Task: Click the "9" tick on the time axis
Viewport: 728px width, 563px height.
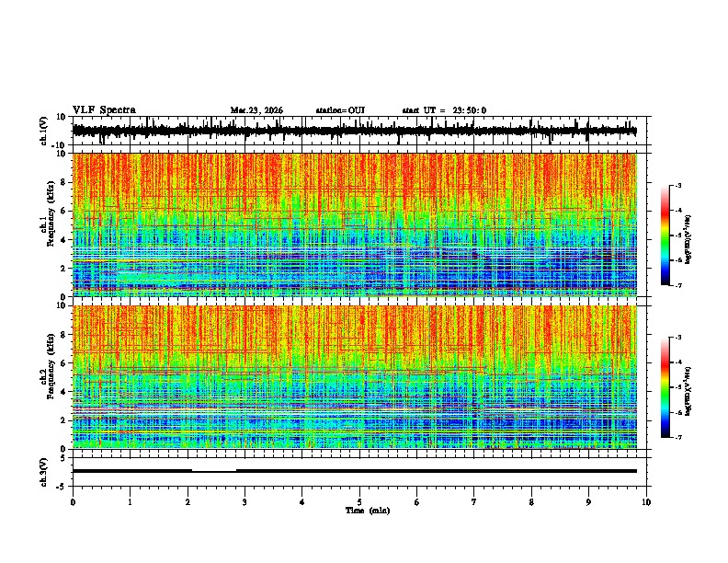Action: [x=588, y=502]
